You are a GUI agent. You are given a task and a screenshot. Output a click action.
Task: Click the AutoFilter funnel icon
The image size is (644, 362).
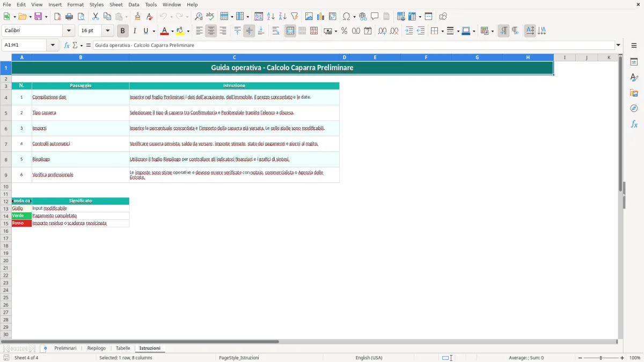pyautogui.click(x=295, y=17)
